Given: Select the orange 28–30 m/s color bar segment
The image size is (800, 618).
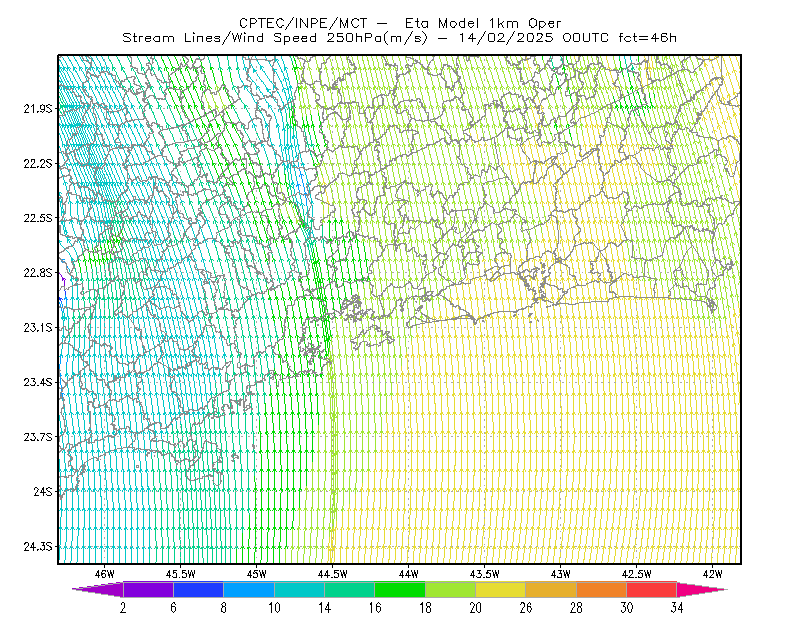Looking at the screenshot, I should pyautogui.click(x=602, y=589).
